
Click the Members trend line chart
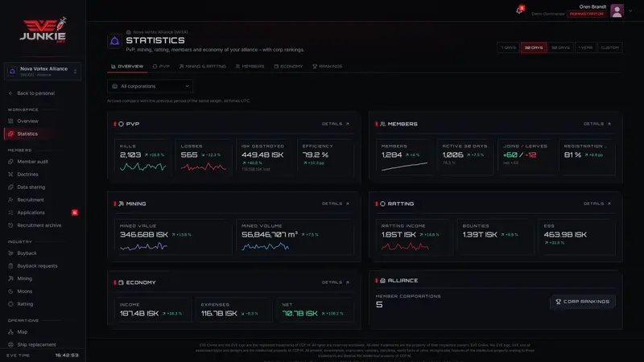click(404, 166)
